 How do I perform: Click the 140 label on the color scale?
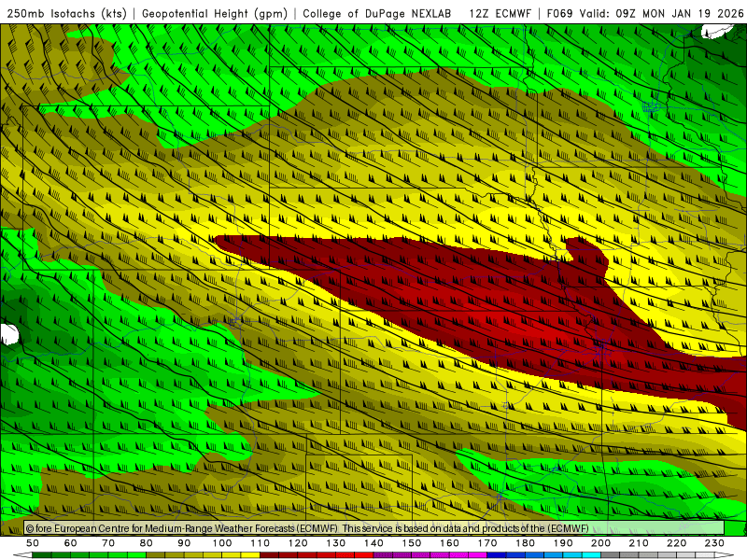373,543
